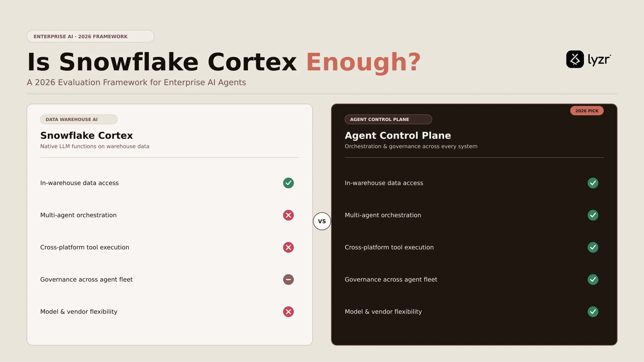Click the partial minus icon for Snowflake governance
Viewport: 644px width, 362px height.
[288, 280]
